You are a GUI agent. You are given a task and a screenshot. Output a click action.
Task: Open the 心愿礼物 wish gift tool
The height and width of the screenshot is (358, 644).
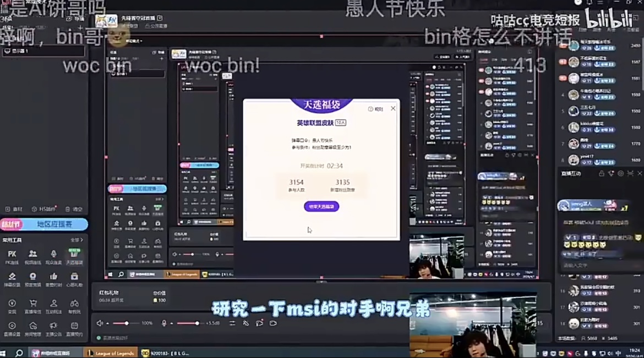74,279
